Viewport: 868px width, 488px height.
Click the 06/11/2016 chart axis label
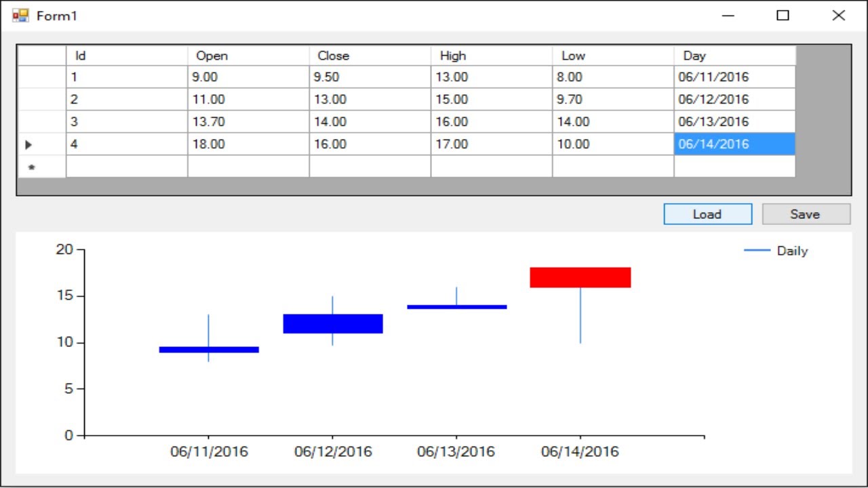click(x=209, y=452)
